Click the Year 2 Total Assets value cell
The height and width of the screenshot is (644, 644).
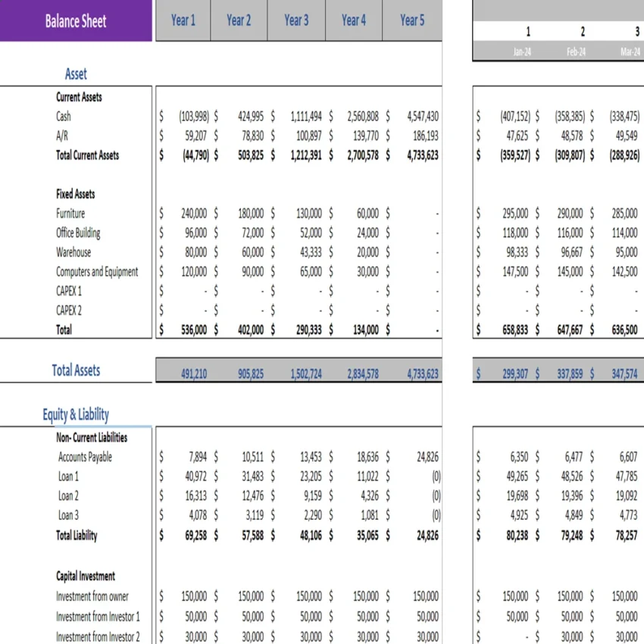click(251, 373)
